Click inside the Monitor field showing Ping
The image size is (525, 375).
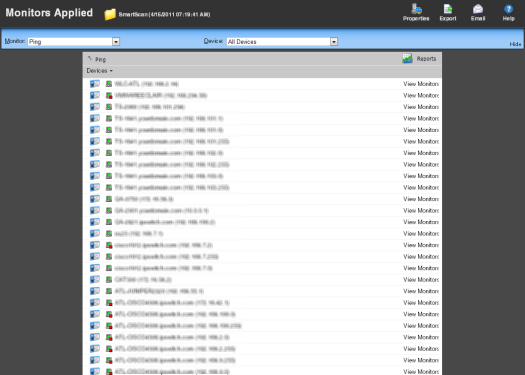coord(70,42)
